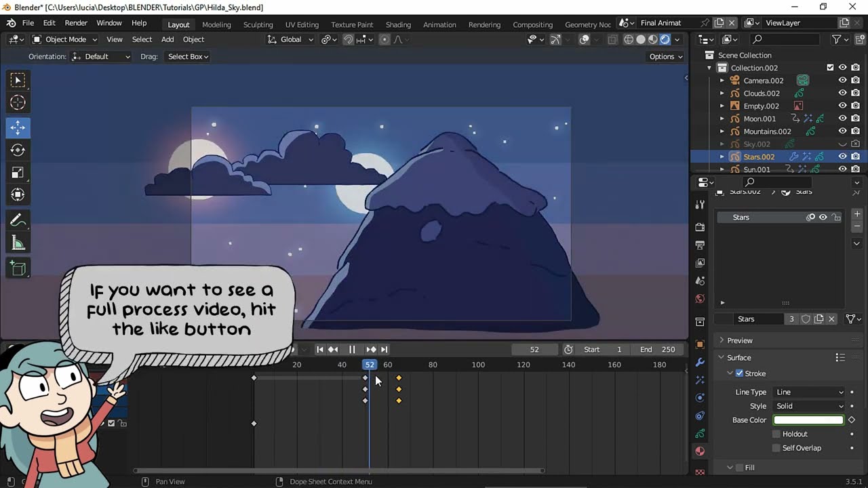Uncheck the Stroke checkbox
Screen dimensions: 868x488
(739, 373)
